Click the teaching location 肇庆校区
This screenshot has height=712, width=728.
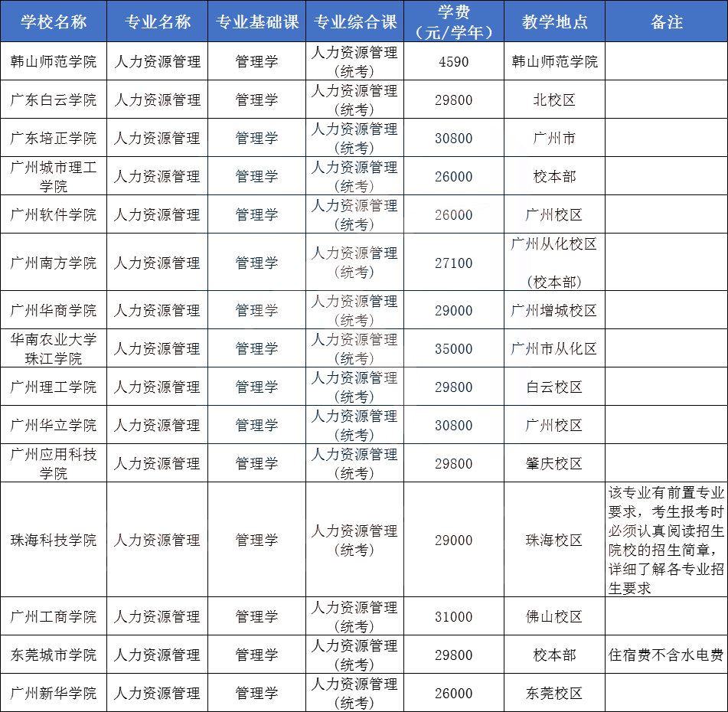(x=554, y=463)
